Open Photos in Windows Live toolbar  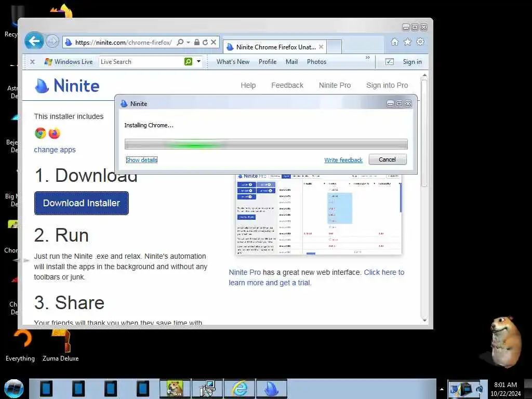coord(316,62)
